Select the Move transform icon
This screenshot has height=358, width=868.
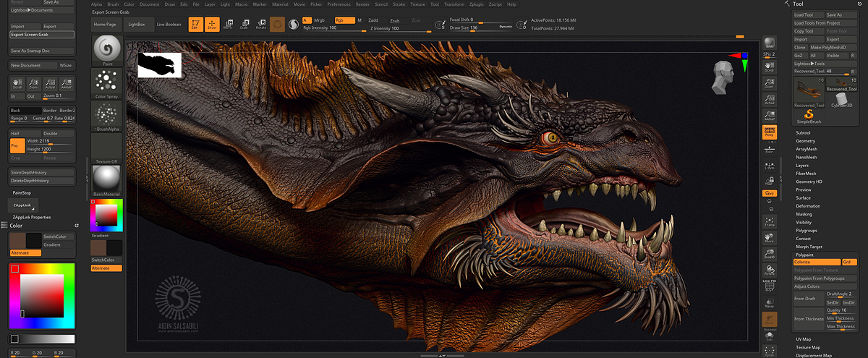coord(228,24)
